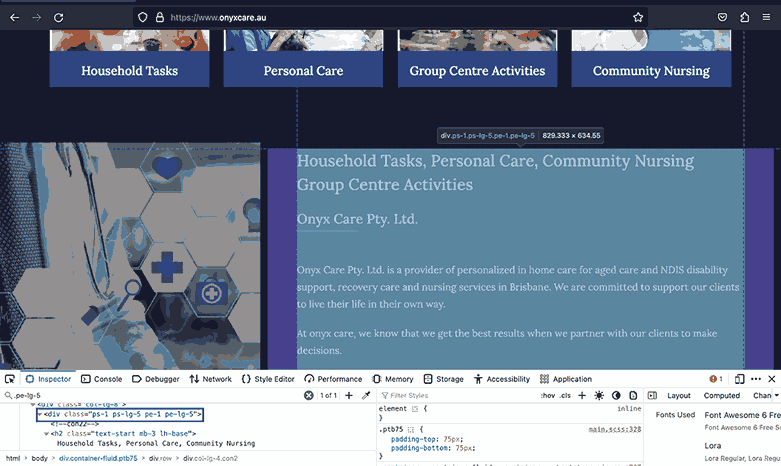Activate the element picker tool

(x=9, y=379)
